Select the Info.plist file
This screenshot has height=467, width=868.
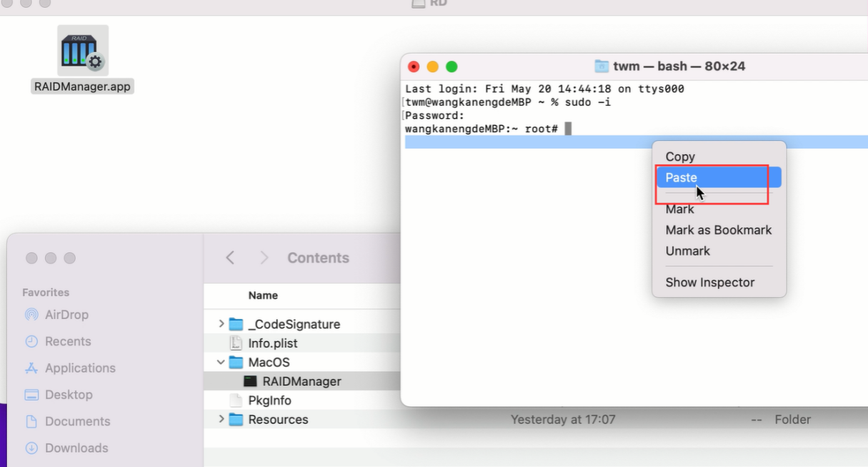click(x=273, y=343)
